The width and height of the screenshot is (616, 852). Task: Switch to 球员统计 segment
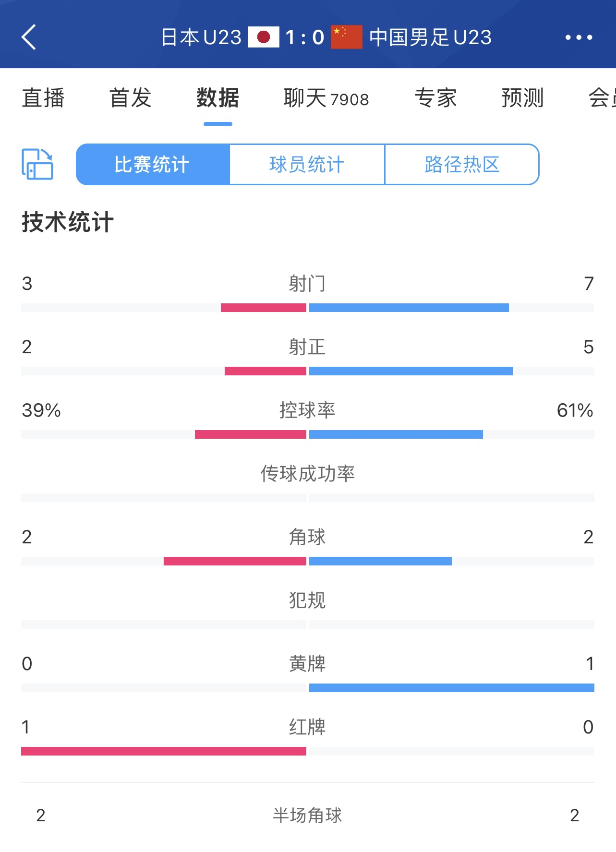point(307,164)
